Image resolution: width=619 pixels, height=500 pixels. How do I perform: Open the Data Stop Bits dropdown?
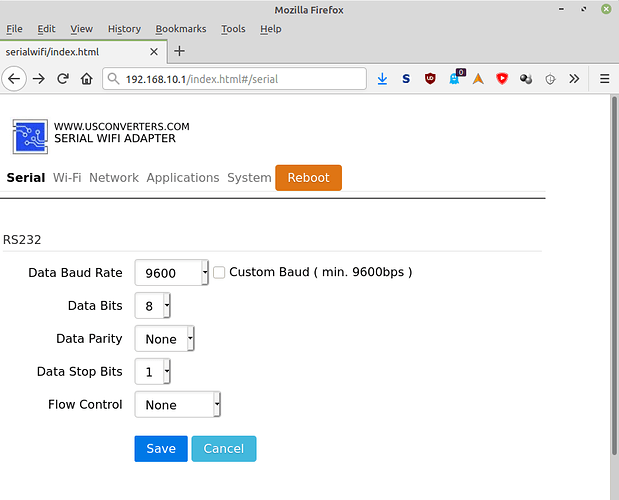click(x=152, y=371)
